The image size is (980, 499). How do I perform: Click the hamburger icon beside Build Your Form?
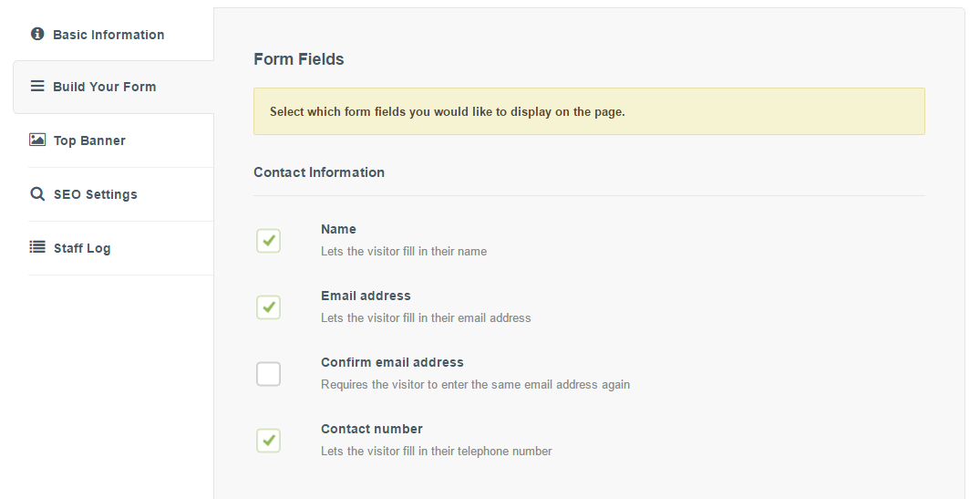[x=37, y=86]
